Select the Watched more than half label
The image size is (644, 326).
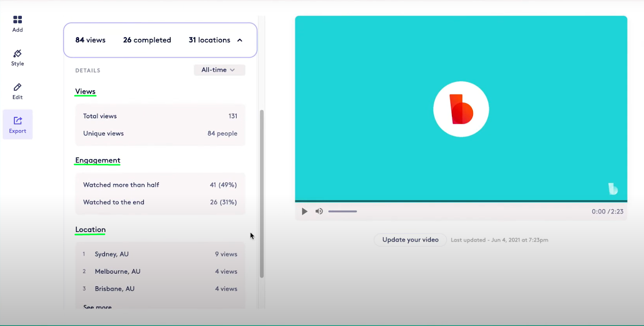121,185
